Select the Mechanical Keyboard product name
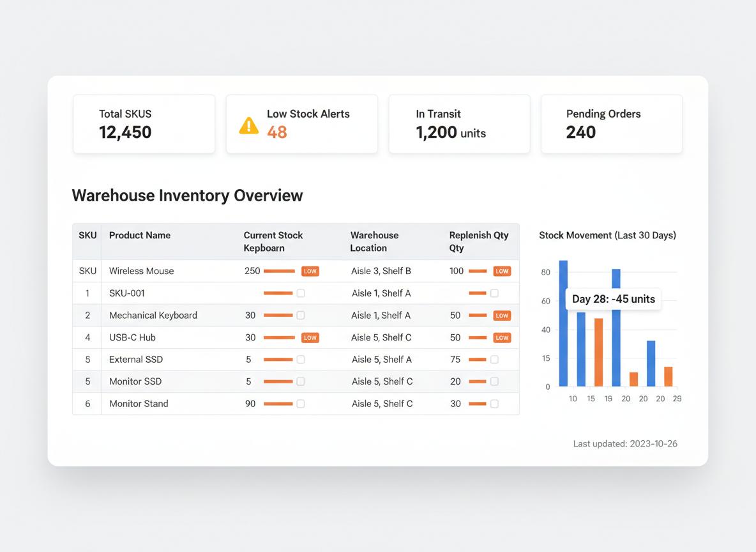This screenshot has height=552, width=756. [x=153, y=316]
